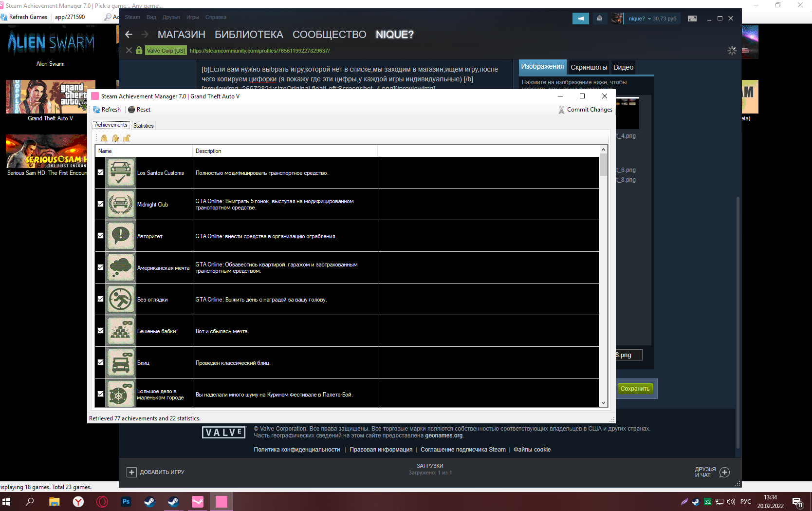Click ДОБАВИТЬ ИГРУ in the Steam footer
812x511 pixels.
click(x=156, y=472)
